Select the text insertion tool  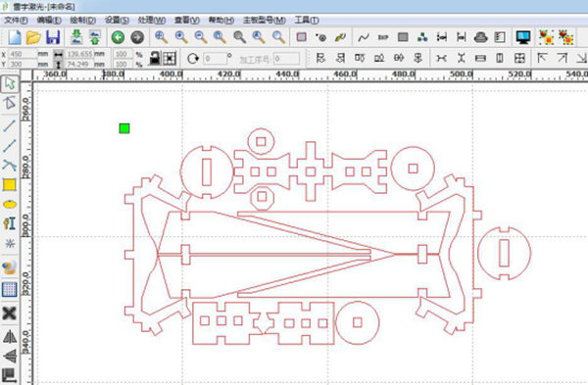10,223
